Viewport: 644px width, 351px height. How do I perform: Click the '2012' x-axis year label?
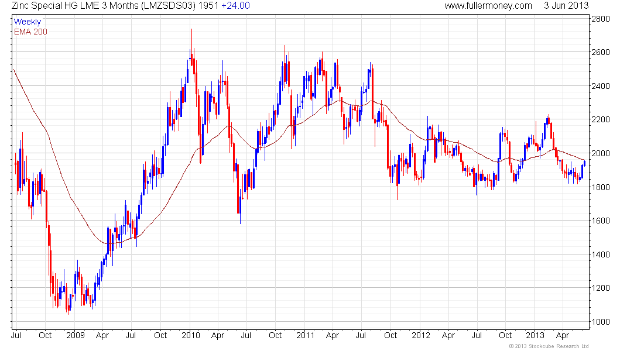420,335
